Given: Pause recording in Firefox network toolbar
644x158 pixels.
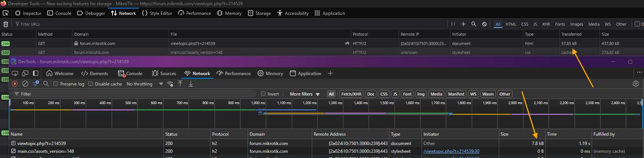Looking at the screenshot, I should point(453,24).
